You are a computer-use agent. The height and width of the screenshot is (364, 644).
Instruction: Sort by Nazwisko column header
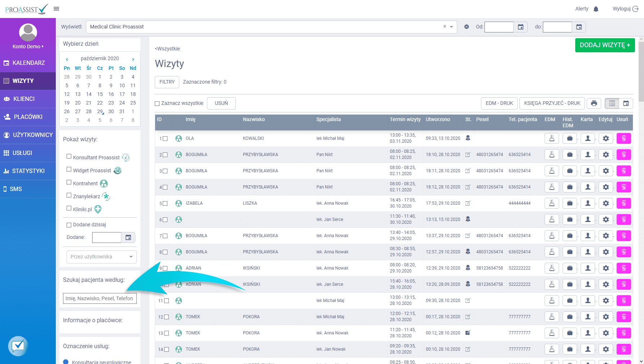pyautogui.click(x=254, y=119)
